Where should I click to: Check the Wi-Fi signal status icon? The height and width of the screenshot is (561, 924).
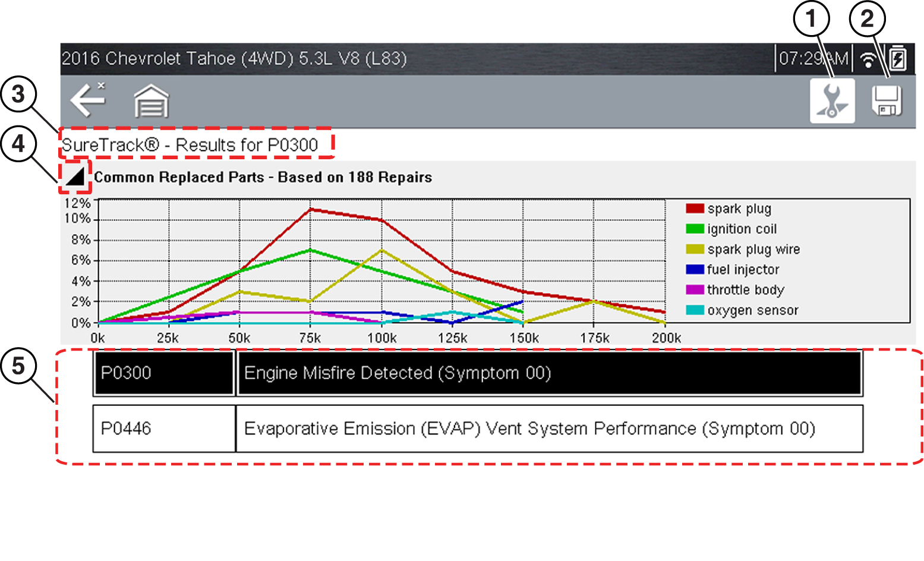click(x=869, y=59)
